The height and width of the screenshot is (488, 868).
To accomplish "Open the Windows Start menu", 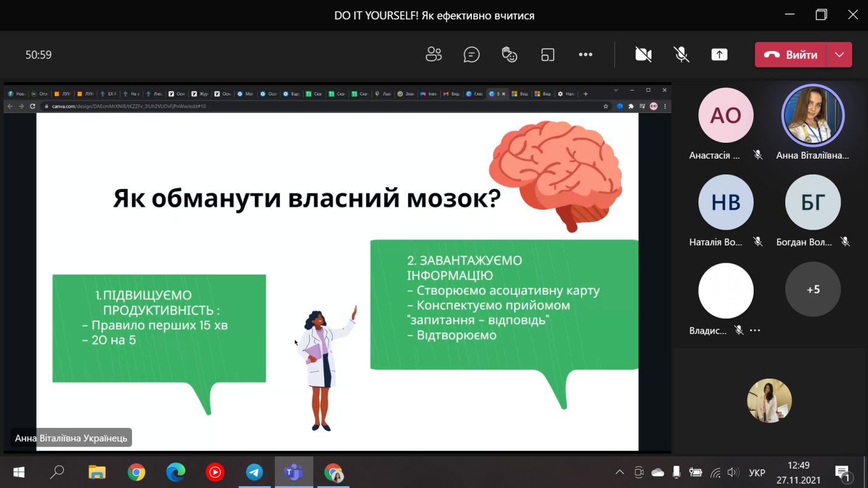I will click(x=18, y=472).
